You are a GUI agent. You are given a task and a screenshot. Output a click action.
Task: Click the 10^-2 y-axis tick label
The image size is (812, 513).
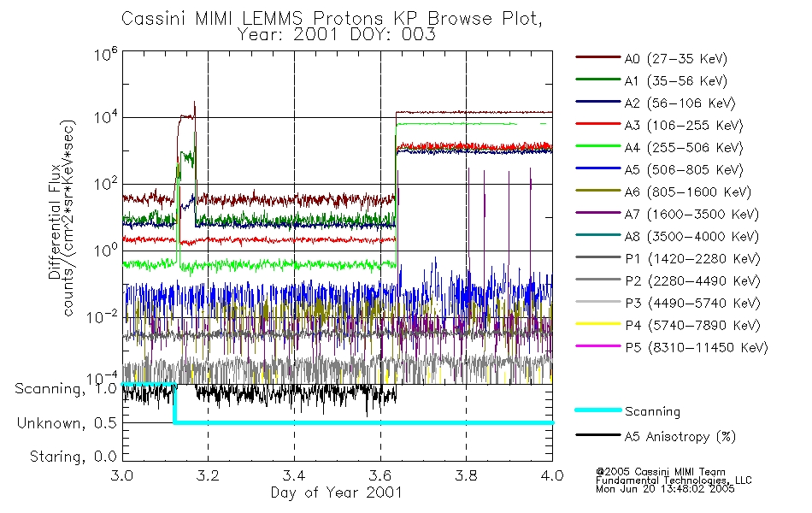(x=102, y=316)
